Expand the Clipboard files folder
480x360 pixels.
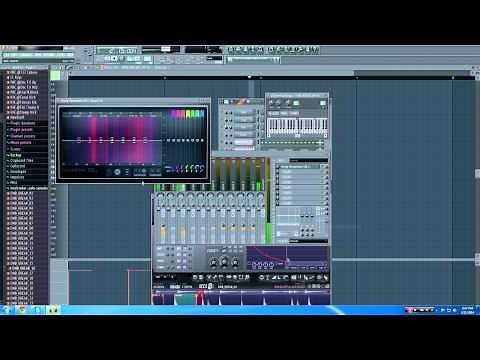coord(21,160)
